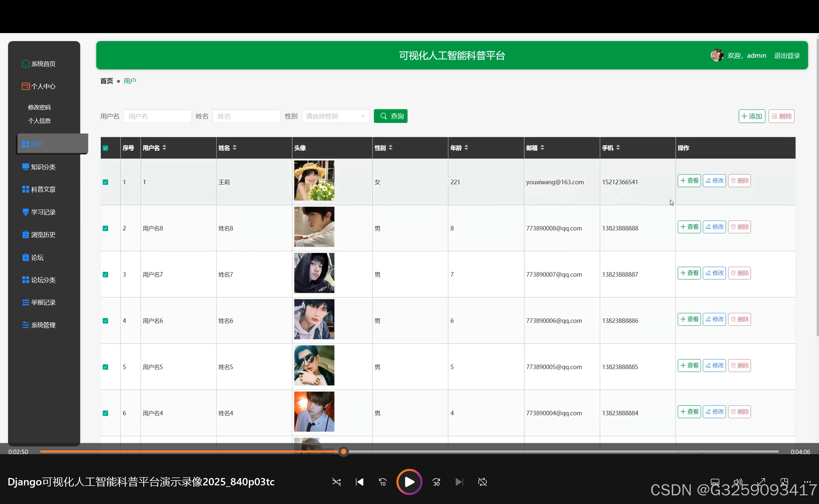Toggle the repeat loop icon
This screenshot has height=504, width=819.
[482, 482]
